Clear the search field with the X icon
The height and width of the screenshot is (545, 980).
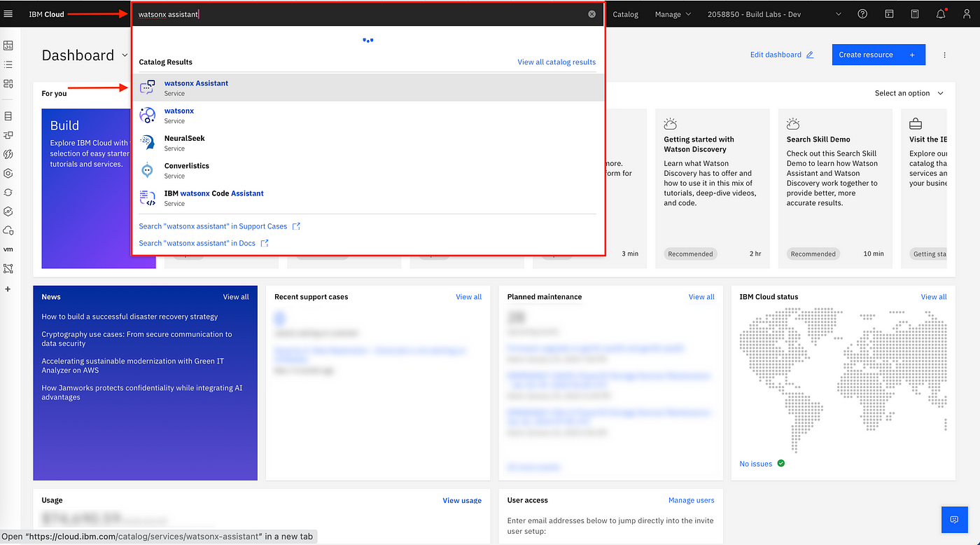pos(591,14)
